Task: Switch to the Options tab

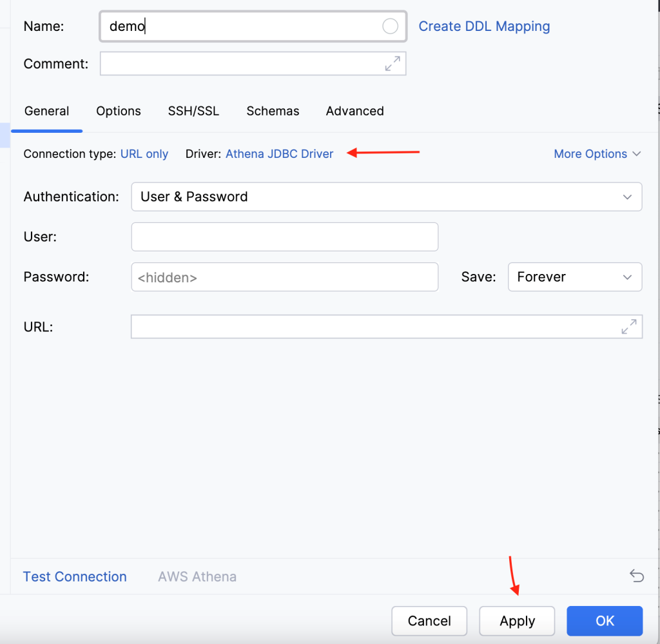Action: tap(118, 111)
